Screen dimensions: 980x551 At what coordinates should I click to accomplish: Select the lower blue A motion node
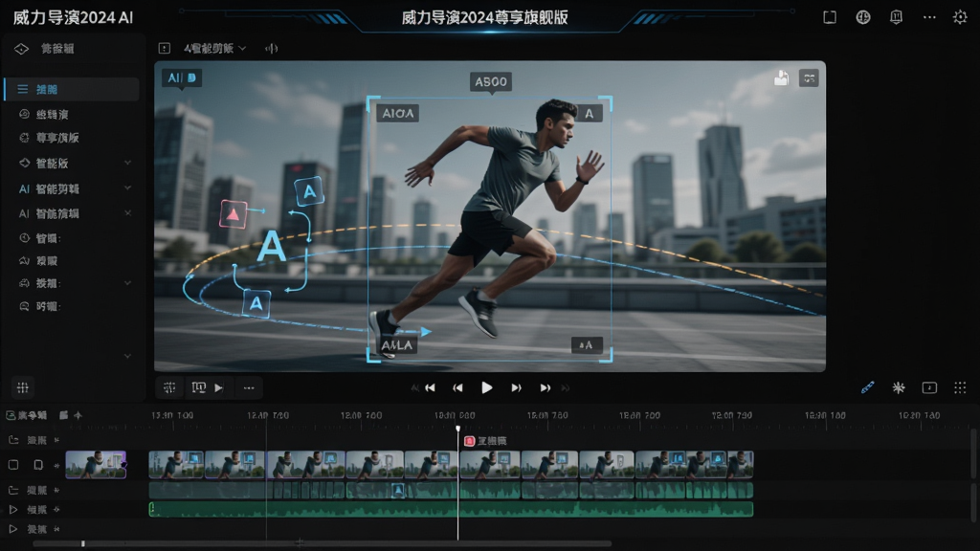256,303
